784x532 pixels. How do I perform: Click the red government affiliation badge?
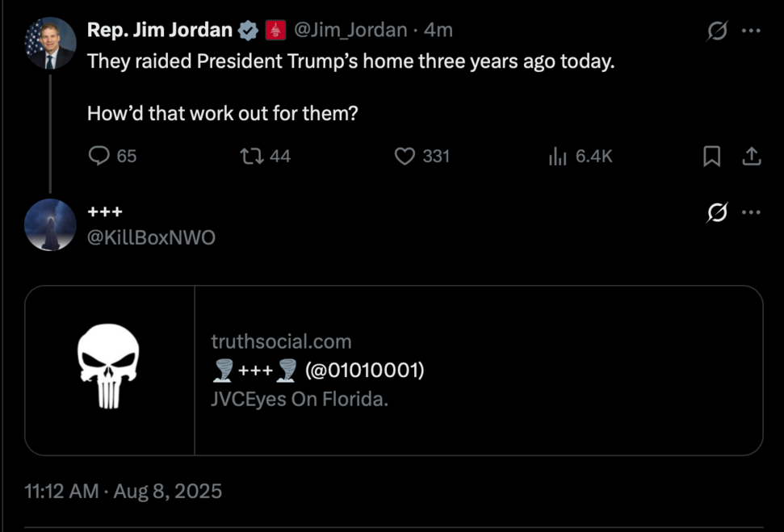tap(275, 31)
